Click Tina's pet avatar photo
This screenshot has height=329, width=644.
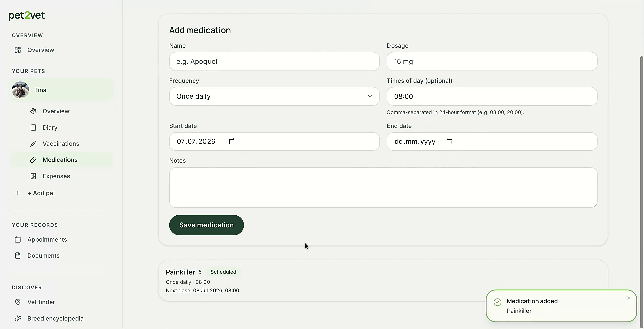(20, 90)
